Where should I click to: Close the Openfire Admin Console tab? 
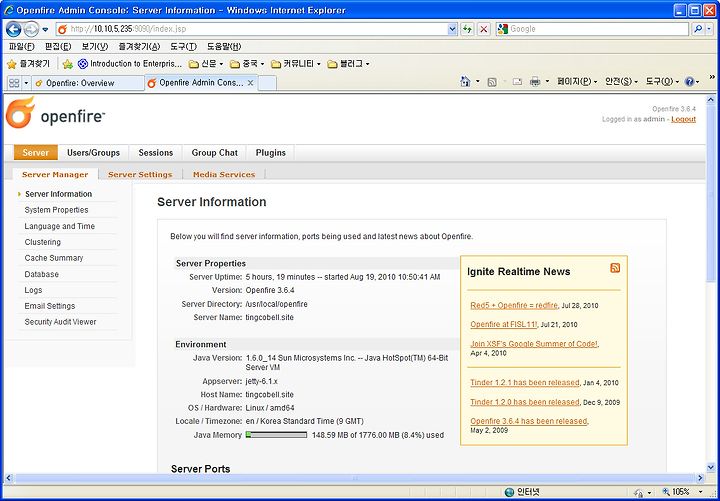tap(251, 83)
